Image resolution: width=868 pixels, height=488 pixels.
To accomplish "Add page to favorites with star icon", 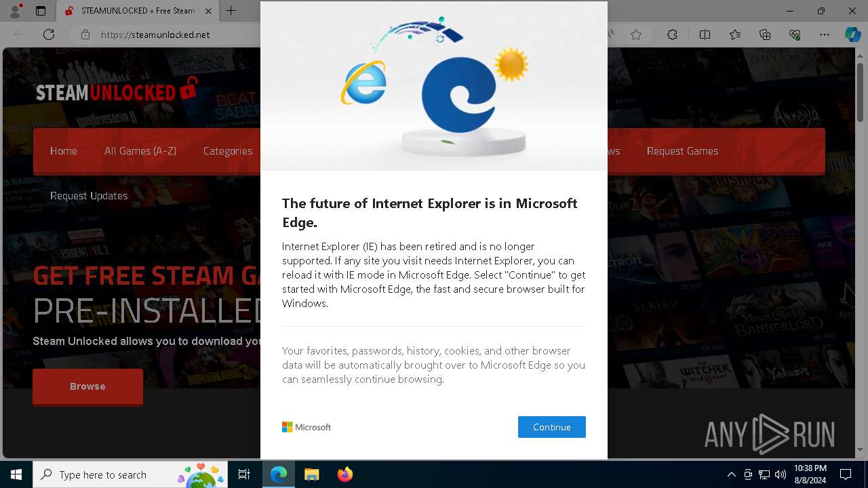I will 635,35.
